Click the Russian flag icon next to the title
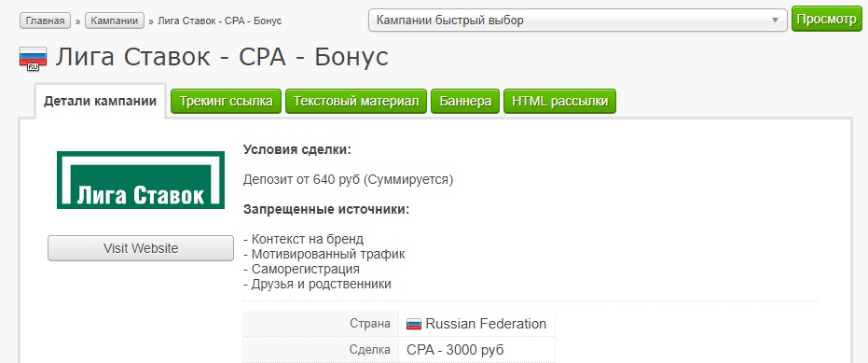Screen dimensions: 868x363 (33, 59)
